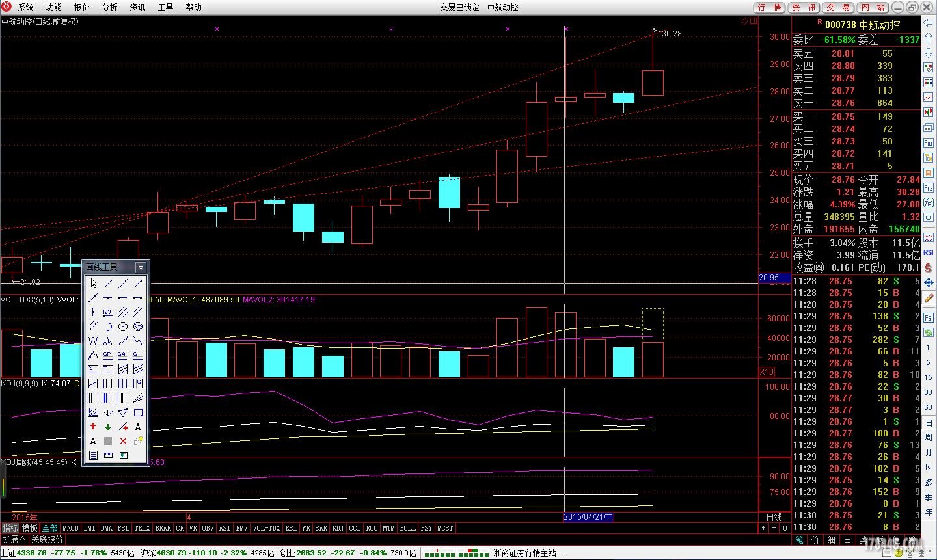Image resolution: width=937 pixels, height=560 pixels.
Task: Switch to the MACD indicator tab
Action: coord(70,528)
